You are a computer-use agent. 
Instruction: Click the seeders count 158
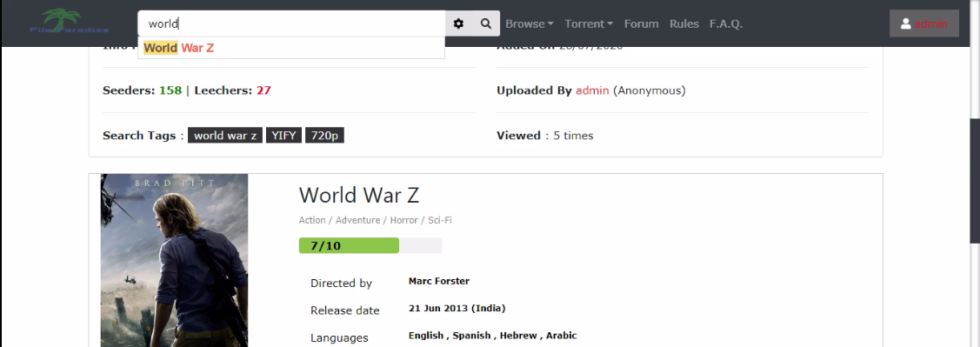tap(170, 90)
